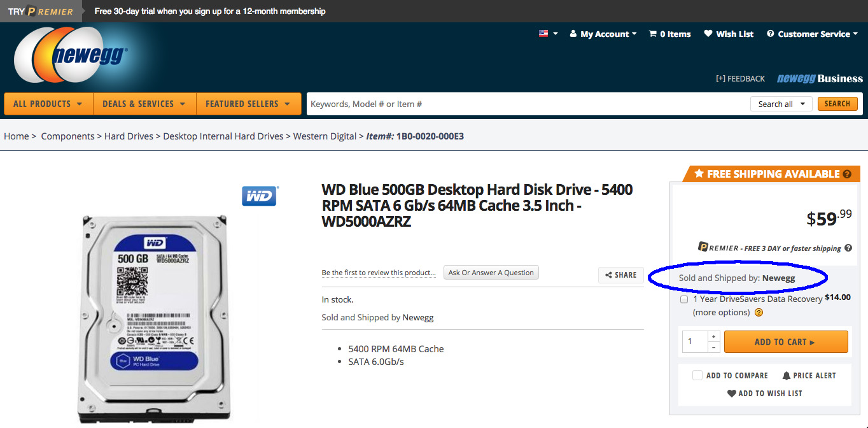The image size is (868, 428).
Task: Open the Deals & Services menu
Action: coord(144,104)
